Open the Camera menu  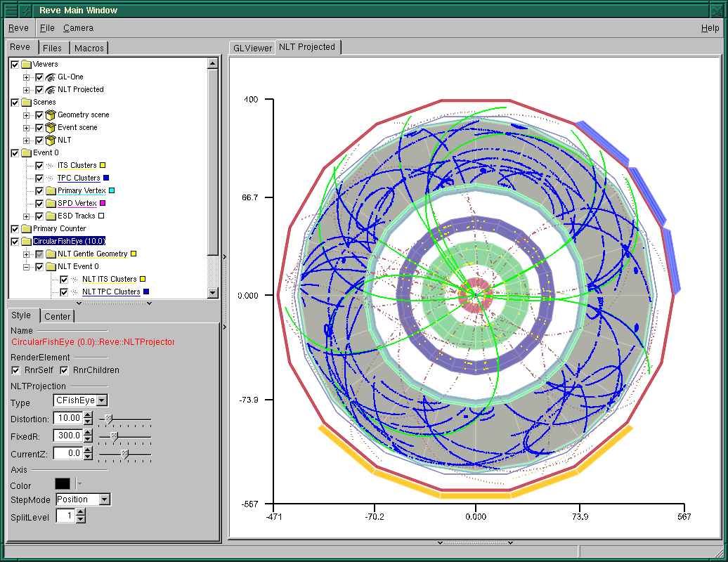click(78, 27)
